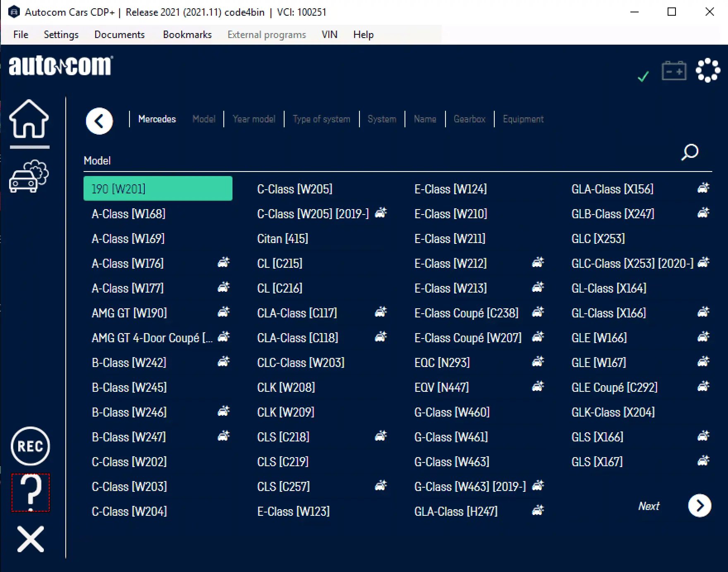Click the X exit icon in sidebar

point(31,539)
